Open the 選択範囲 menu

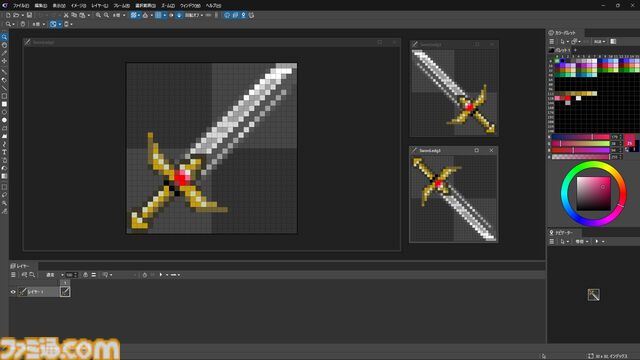click(x=145, y=6)
